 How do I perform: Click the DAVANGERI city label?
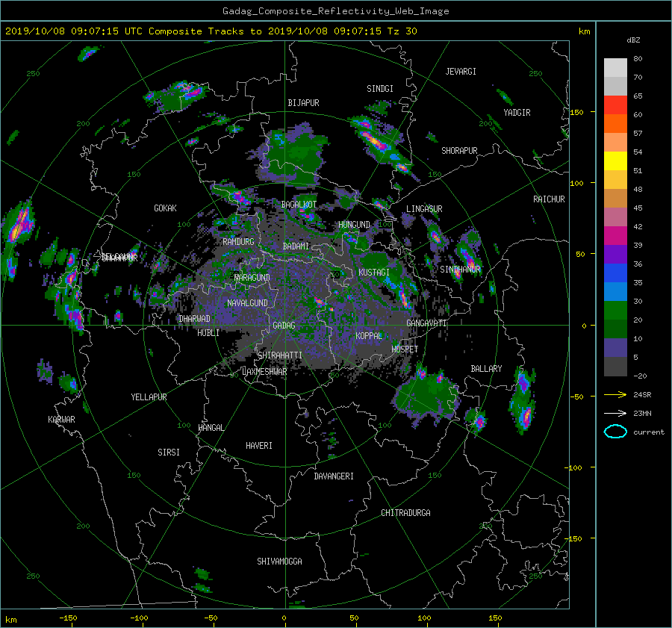pyautogui.click(x=334, y=476)
